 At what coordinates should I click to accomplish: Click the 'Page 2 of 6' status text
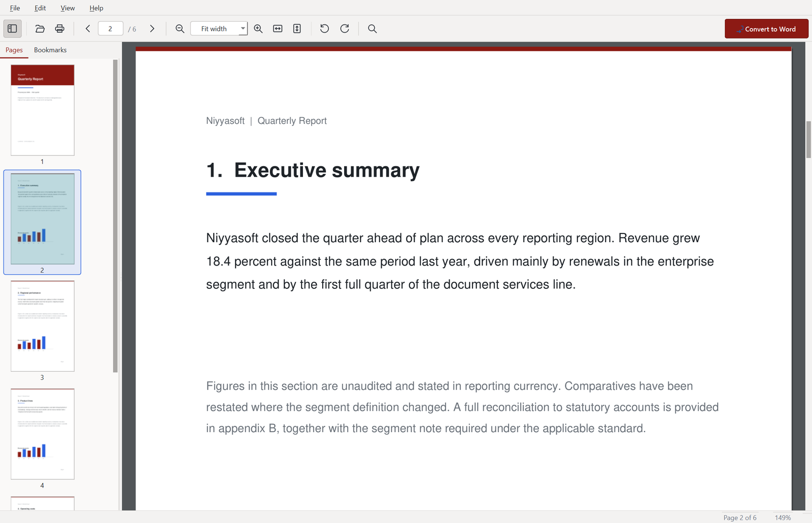click(x=740, y=517)
